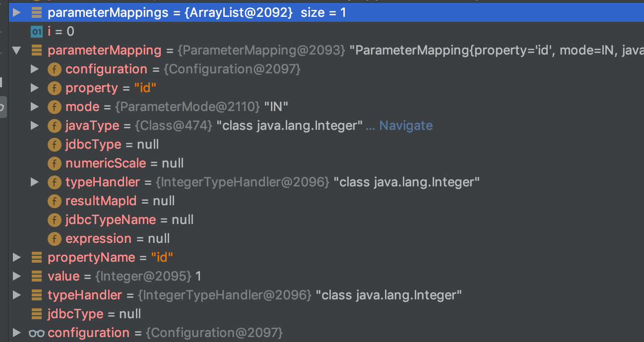Expand the value Integer variable
The height and width of the screenshot is (342, 644).
point(17,277)
